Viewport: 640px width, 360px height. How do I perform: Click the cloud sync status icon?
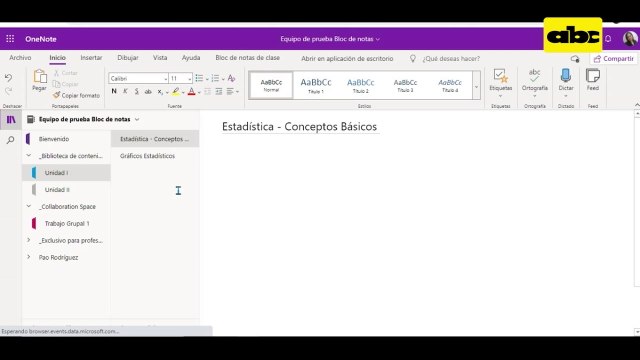[575, 59]
